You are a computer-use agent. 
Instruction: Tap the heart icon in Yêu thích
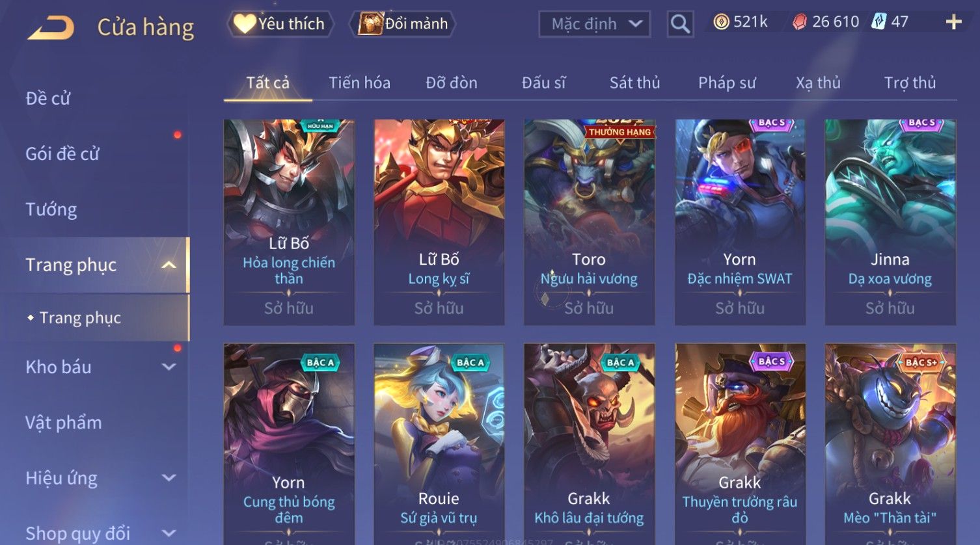245,23
